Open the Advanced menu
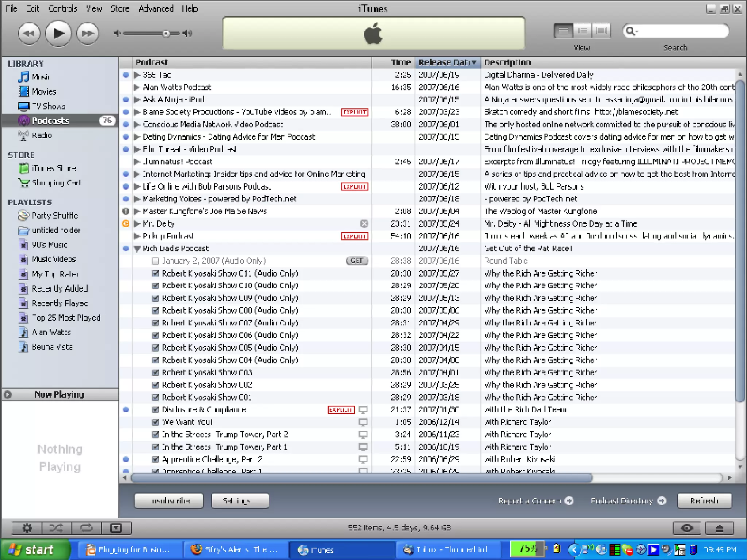This screenshot has width=747, height=560. [x=156, y=8]
